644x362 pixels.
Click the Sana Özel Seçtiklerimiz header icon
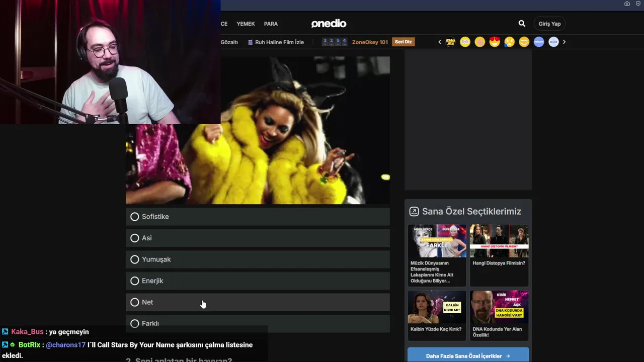414,212
